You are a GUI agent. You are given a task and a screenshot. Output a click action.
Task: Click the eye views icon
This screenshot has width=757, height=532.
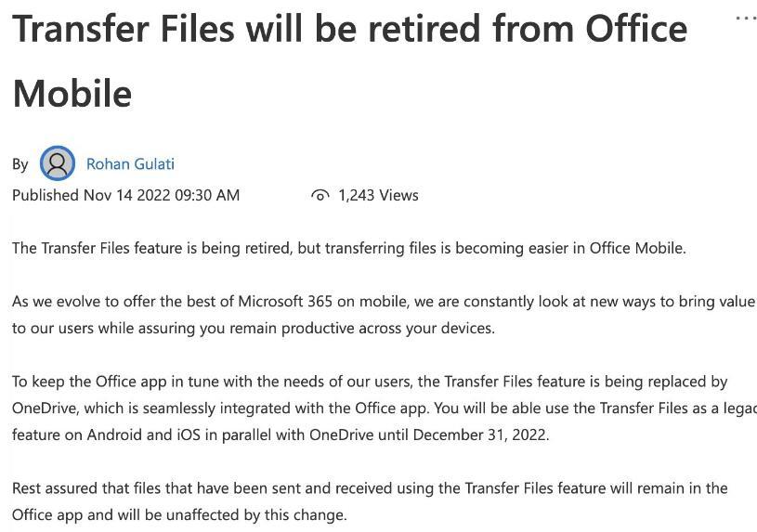pyautogui.click(x=320, y=195)
